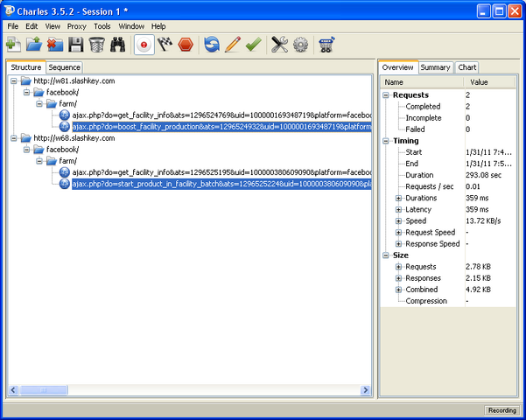Collapse facebook/ folder under w68.slashkey.com

pos(26,150)
